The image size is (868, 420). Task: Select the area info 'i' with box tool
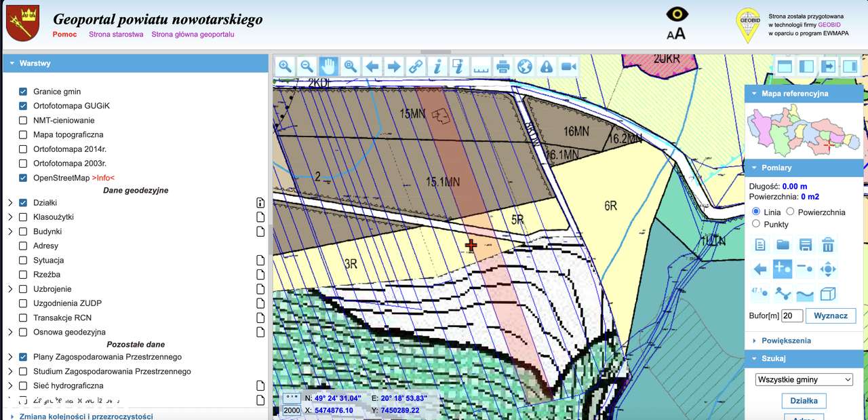pos(459,66)
